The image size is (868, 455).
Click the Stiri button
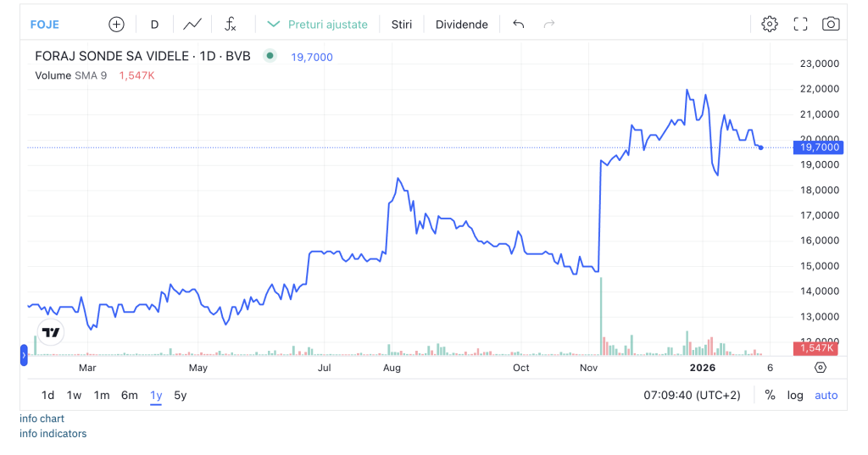402,25
